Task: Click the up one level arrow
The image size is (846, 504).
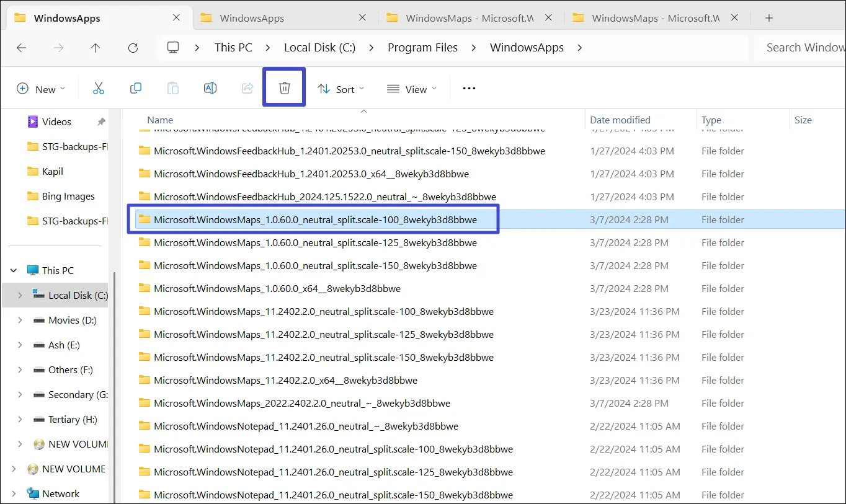Action: pyautogui.click(x=96, y=48)
